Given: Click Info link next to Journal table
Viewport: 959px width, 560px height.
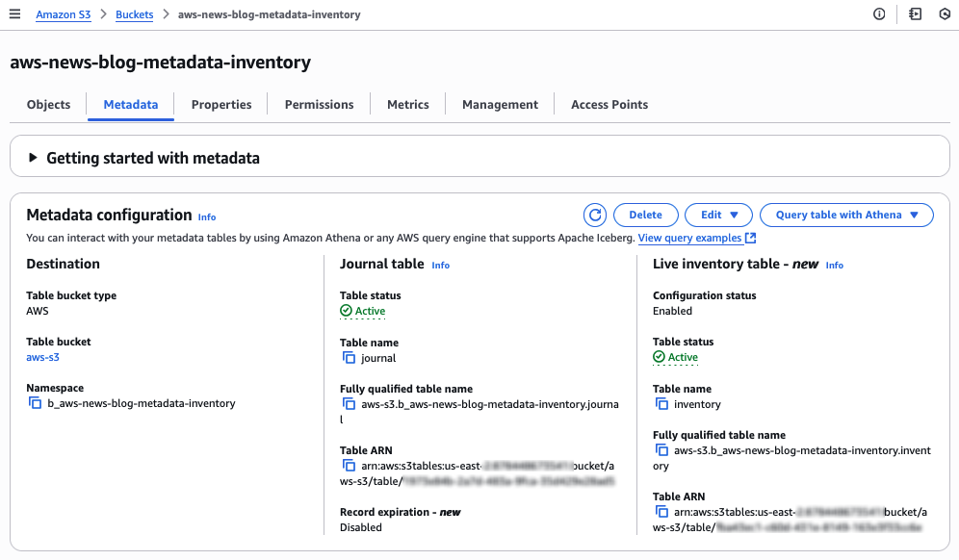Looking at the screenshot, I should tap(440, 266).
